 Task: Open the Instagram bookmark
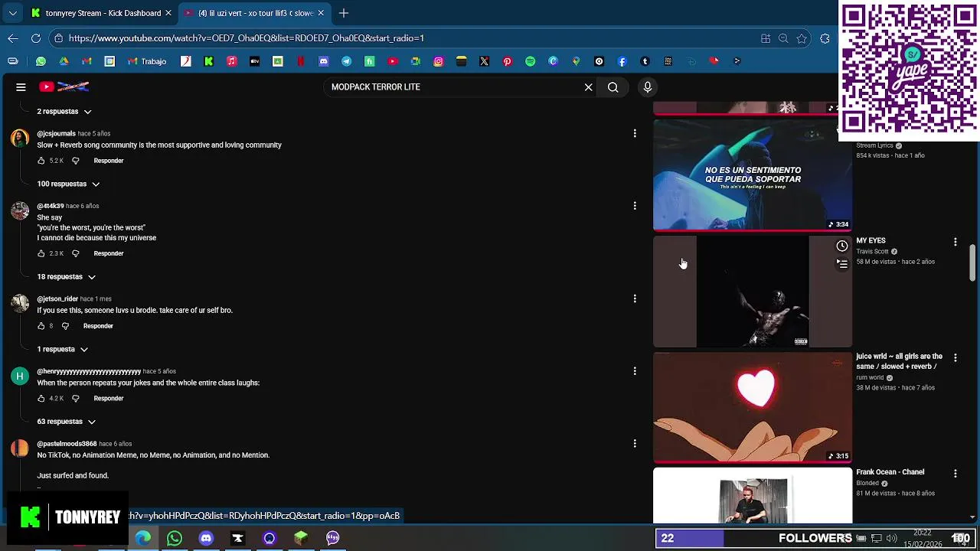pos(439,61)
